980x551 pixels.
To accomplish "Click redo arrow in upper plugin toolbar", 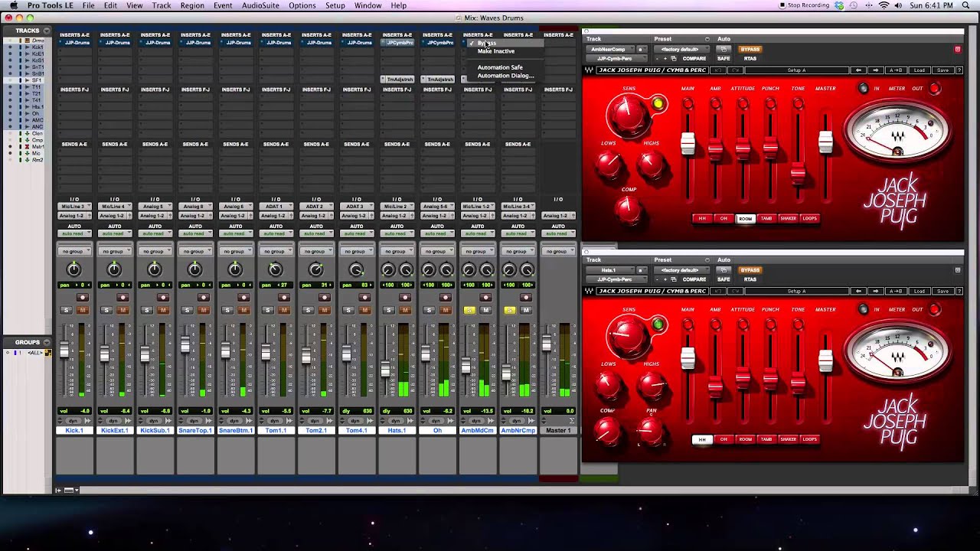I will click(x=735, y=70).
